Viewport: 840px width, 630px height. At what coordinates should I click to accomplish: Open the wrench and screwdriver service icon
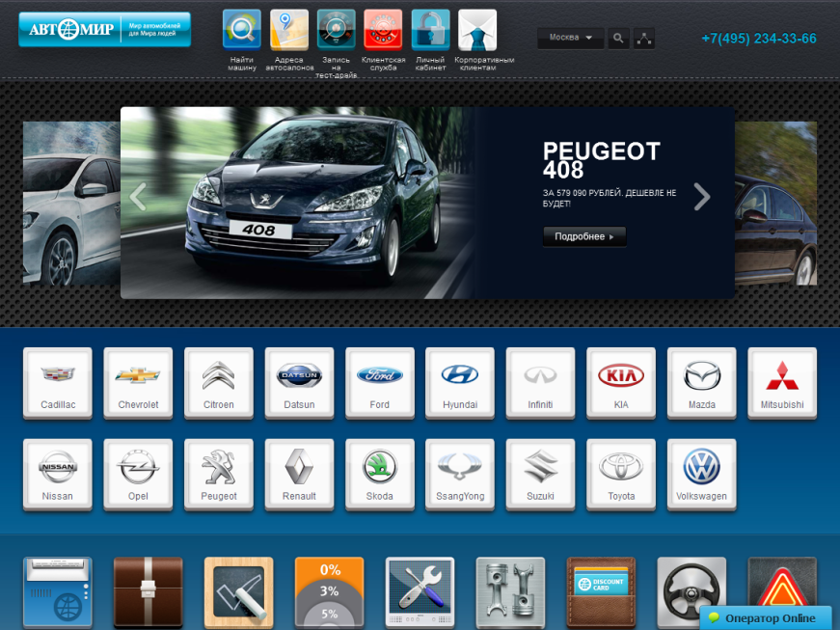420,593
